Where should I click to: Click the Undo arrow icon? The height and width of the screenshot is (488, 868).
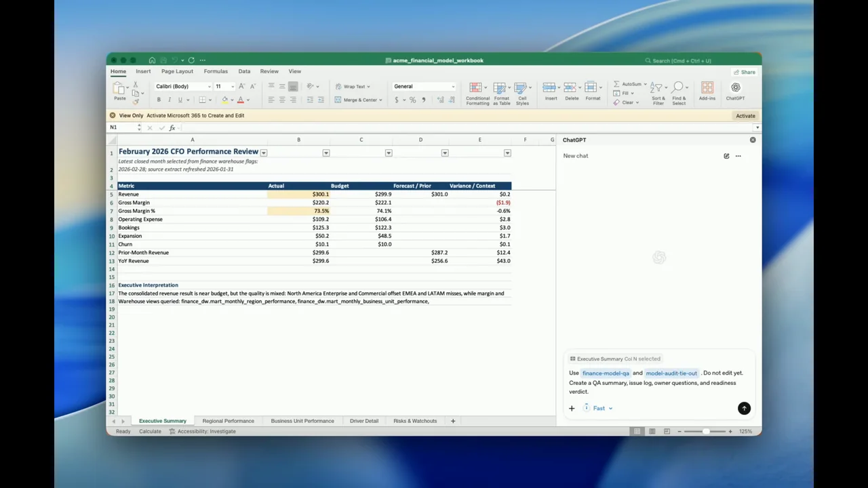tap(174, 60)
